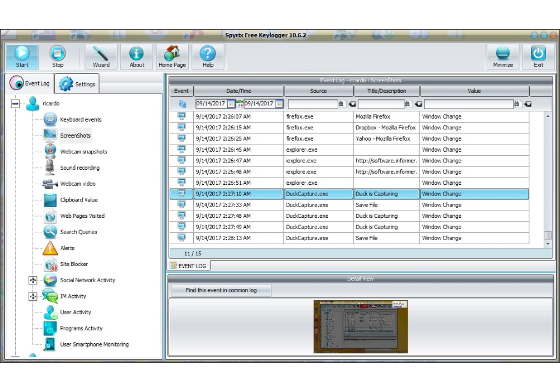Image resolution: width=560 pixels, height=392 pixels.
Task: Open the end date calendar picker
Action: pos(279,104)
